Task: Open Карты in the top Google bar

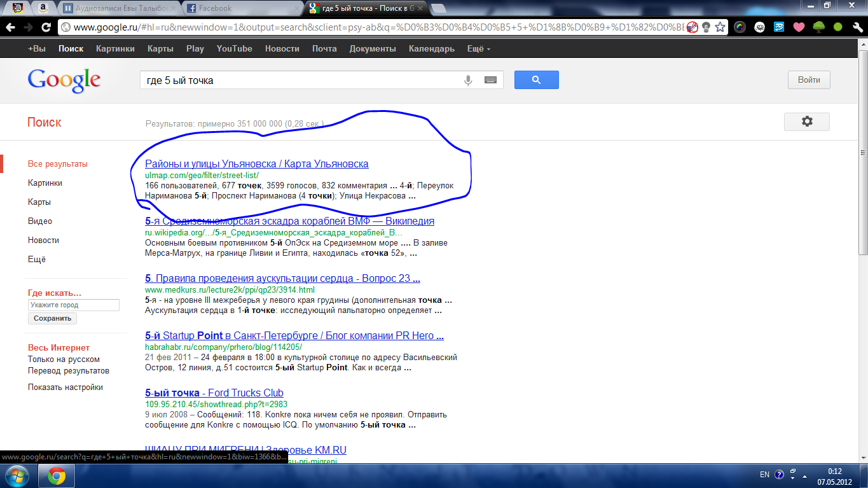Action: (160, 48)
